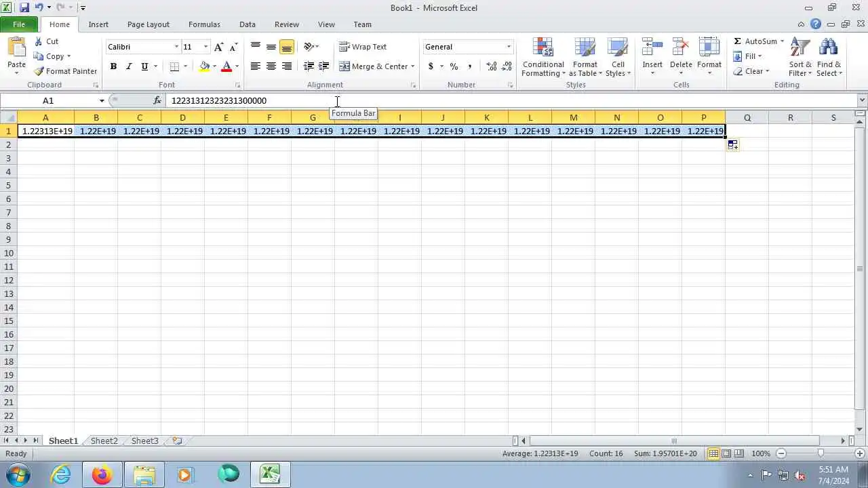Screen dimensions: 868x488
Task: Click the Undo arrow icon
Action: (x=39, y=7)
